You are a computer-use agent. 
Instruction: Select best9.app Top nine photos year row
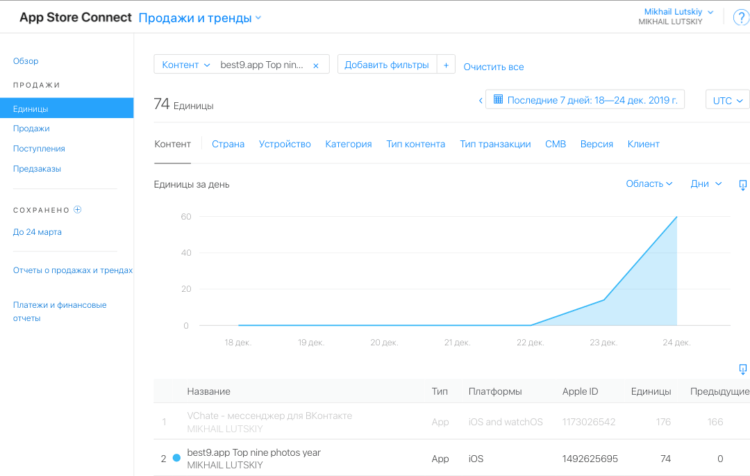pos(452,458)
